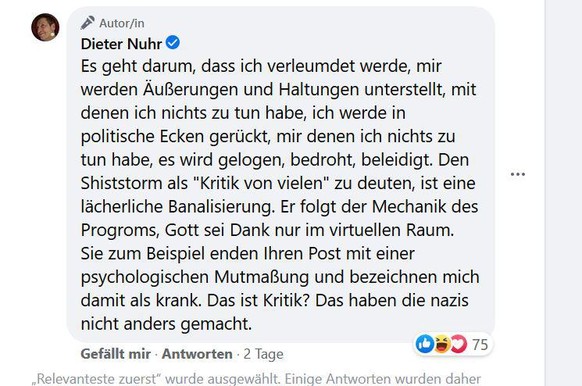Open the three-dot comment options menu
582x386 pixels.
coord(518,174)
